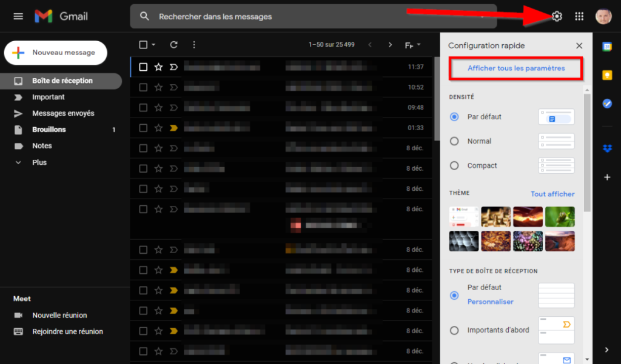
Task: Open the select-all checkbox dropdown arrow
Action: 153,45
